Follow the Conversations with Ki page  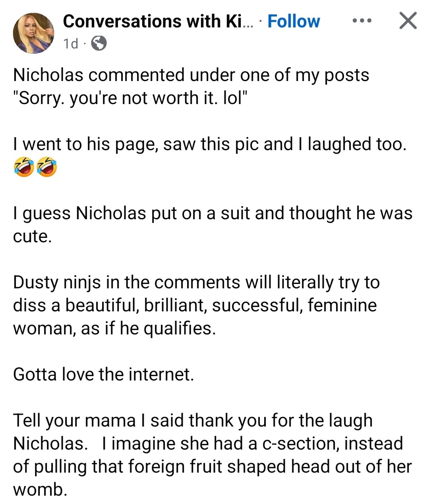click(x=294, y=21)
